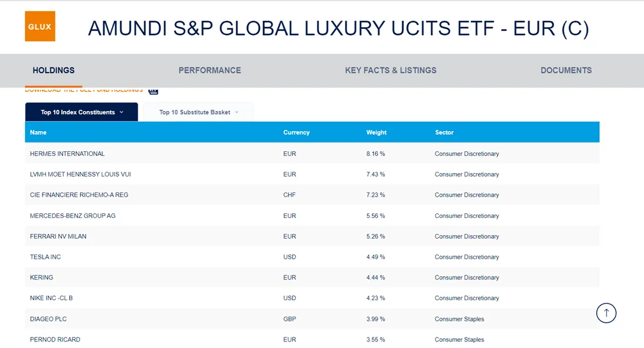Click CHF currency for Richemont row
Screen dimensions: 644x348
click(x=289, y=195)
